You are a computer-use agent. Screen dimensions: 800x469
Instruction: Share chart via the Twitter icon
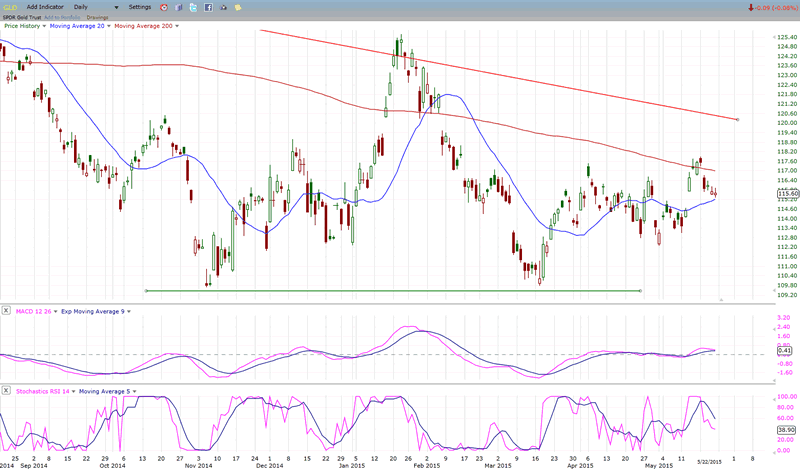click(193, 8)
